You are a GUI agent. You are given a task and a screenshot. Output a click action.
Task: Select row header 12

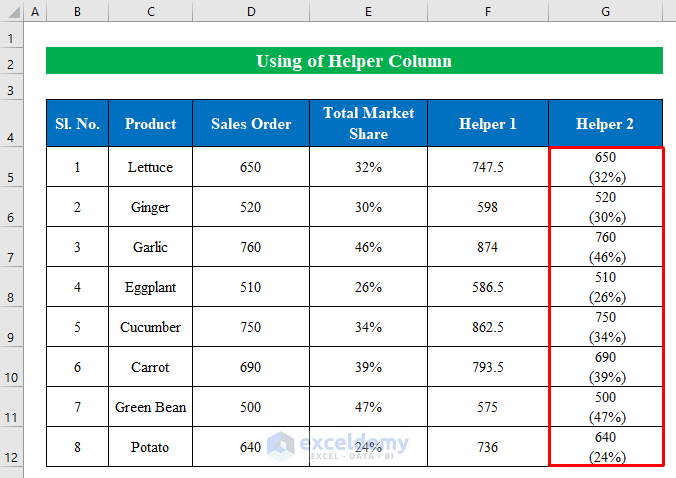click(11, 458)
